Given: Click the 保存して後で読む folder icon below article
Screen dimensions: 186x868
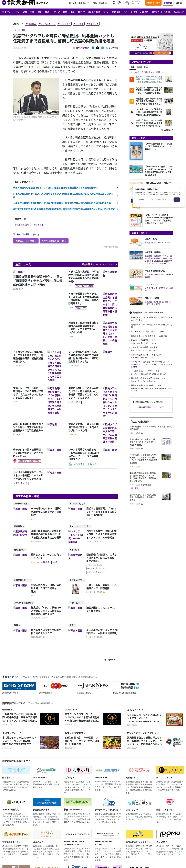Looking at the screenshot, I should (x=14, y=234).
